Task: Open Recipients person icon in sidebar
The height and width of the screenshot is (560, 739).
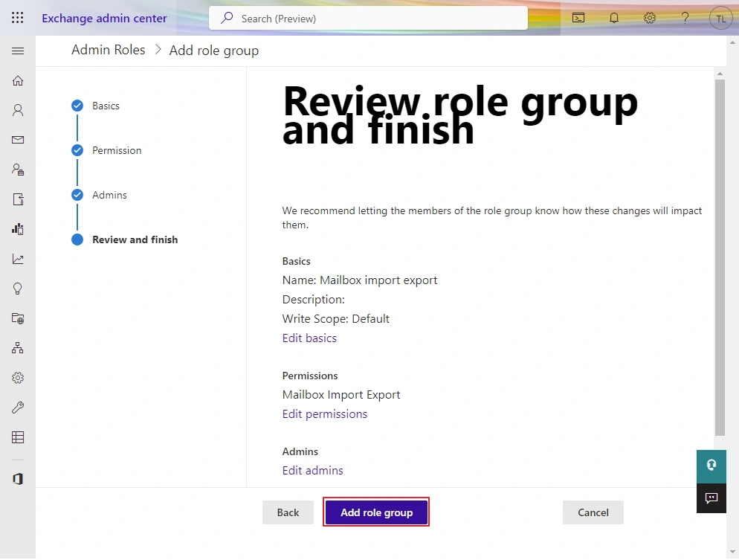Action: coord(17,110)
